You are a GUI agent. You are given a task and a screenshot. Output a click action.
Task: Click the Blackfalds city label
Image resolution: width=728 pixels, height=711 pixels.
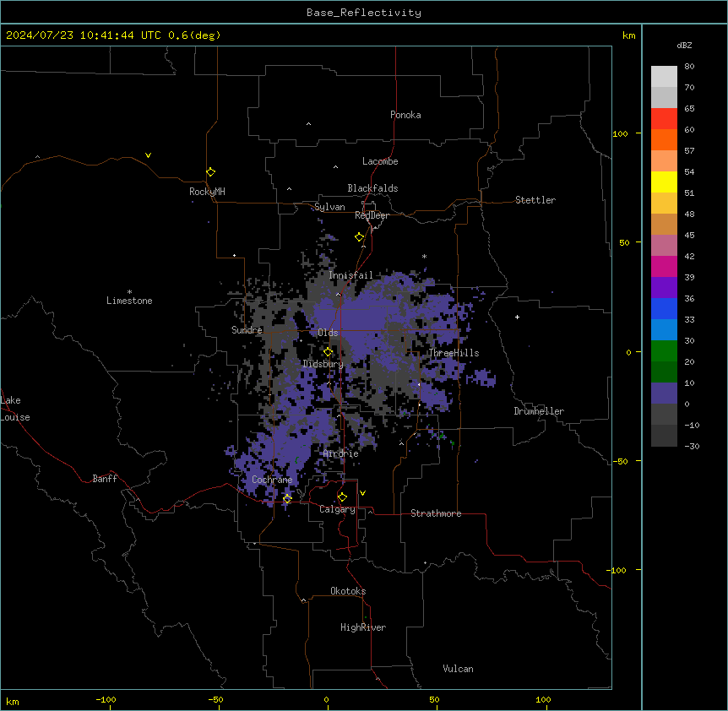click(x=372, y=188)
